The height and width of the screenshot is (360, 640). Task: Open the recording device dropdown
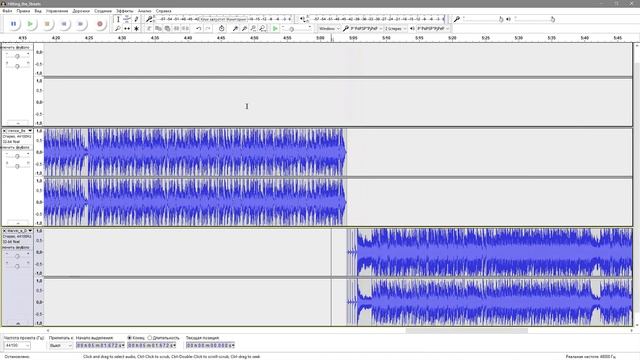point(366,29)
